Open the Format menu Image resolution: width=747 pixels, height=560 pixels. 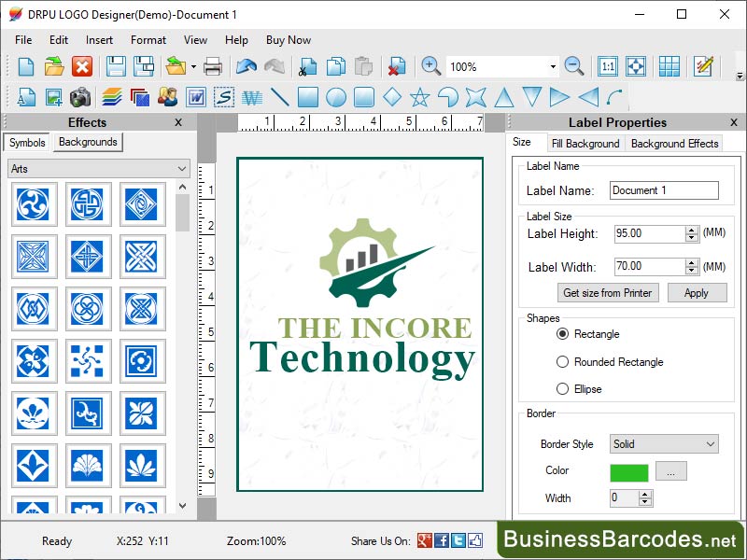pos(148,40)
